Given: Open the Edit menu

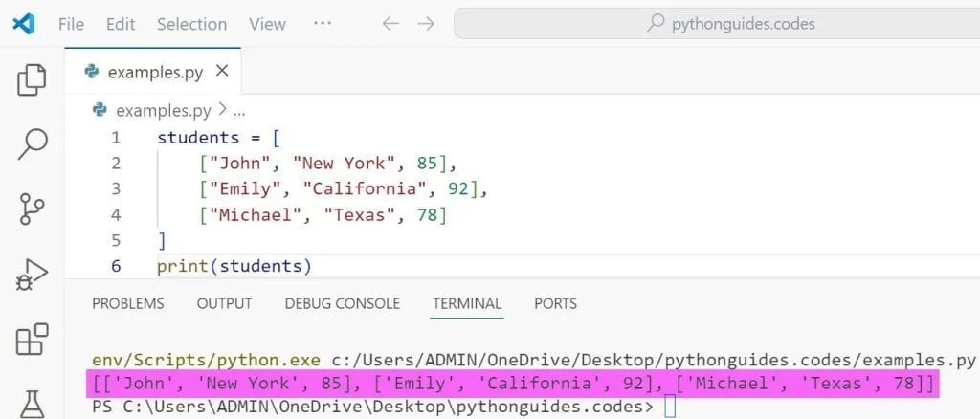Looking at the screenshot, I should coord(121,24).
